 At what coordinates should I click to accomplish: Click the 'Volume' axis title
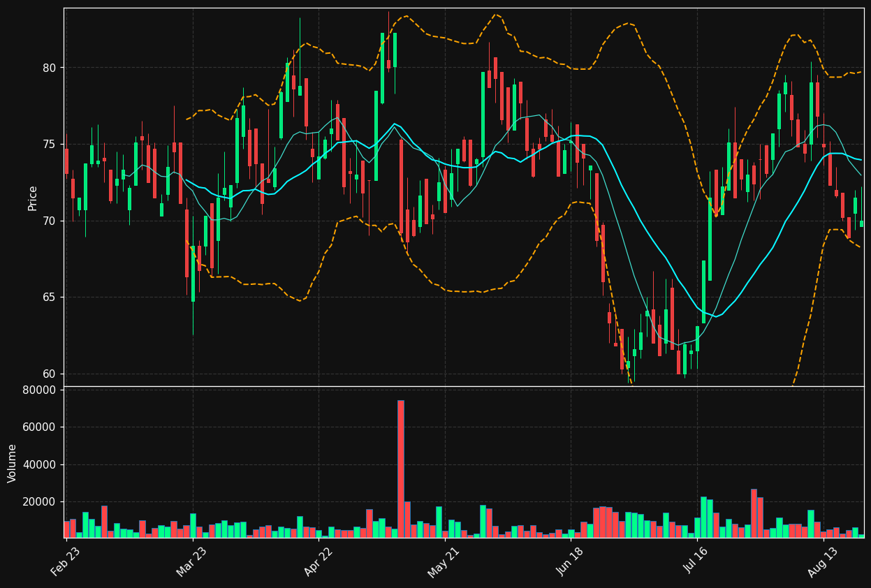click(x=13, y=463)
